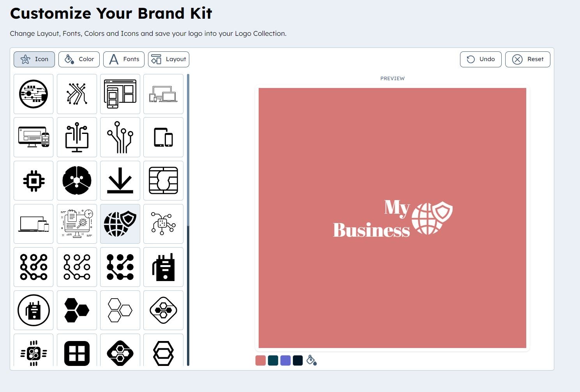This screenshot has height=392, width=580.
Task: Choose the chip with hexagons icon
Action: (33, 350)
